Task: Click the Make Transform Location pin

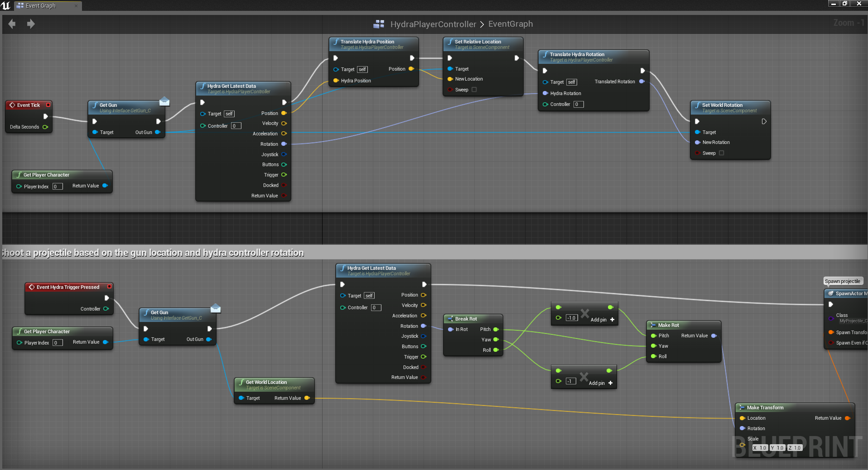Action: 743,418
